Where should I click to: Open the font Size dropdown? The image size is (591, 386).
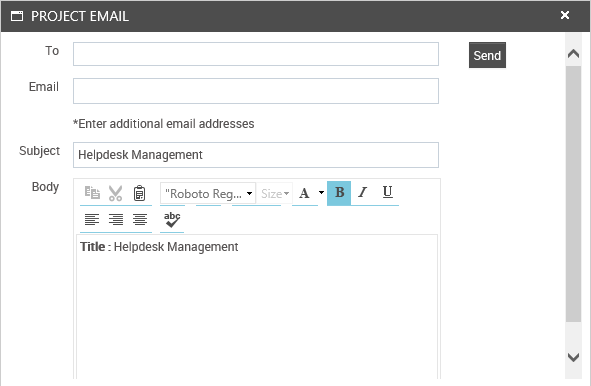point(275,194)
